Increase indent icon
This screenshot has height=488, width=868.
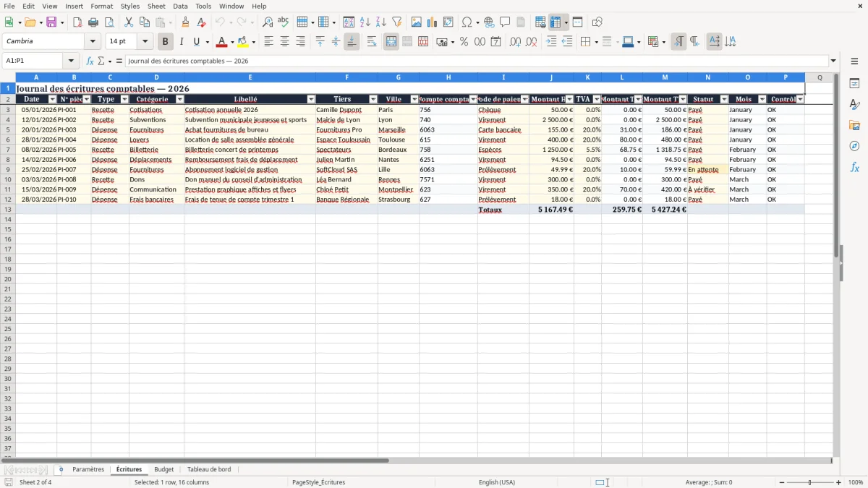click(x=551, y=42)
